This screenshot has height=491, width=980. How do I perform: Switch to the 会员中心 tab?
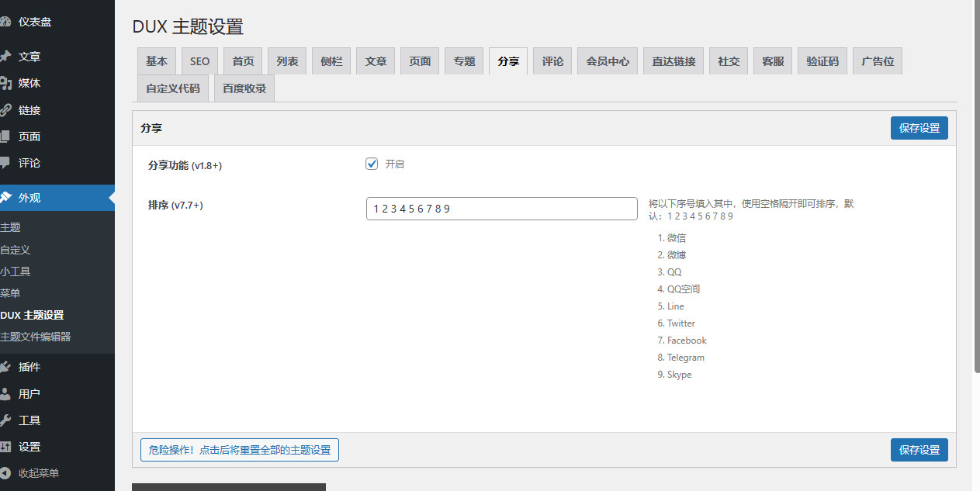click(608, 61)
